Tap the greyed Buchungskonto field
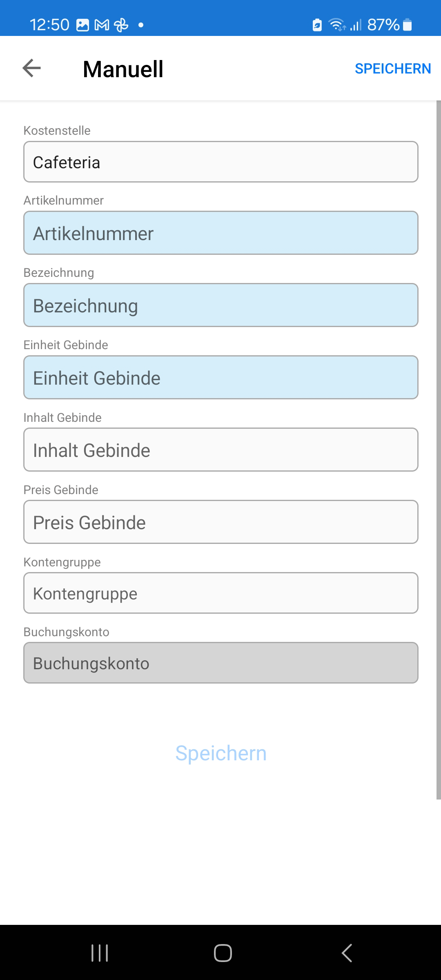 (220, 663)
